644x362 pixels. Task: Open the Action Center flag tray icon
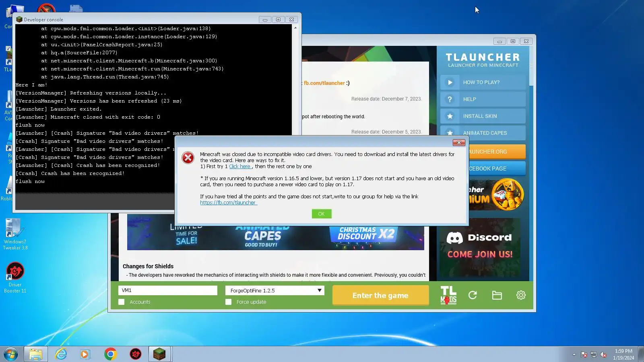tap(584, 354)
